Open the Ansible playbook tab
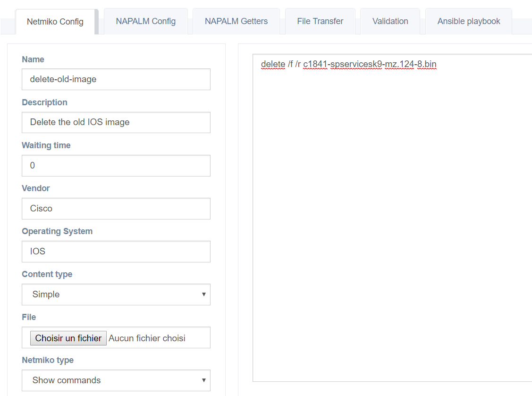 tap(469, 21)
